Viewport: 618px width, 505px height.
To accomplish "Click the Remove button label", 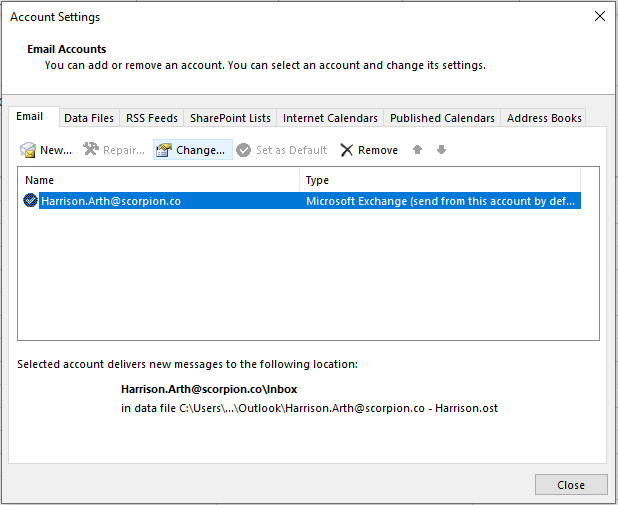I will click(x=378, y=150).
